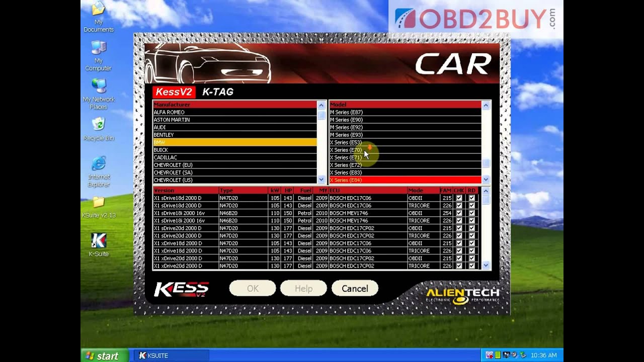Select highlighted X Series (E84) model
The image size is (644, 362).
tap(405, 180)
